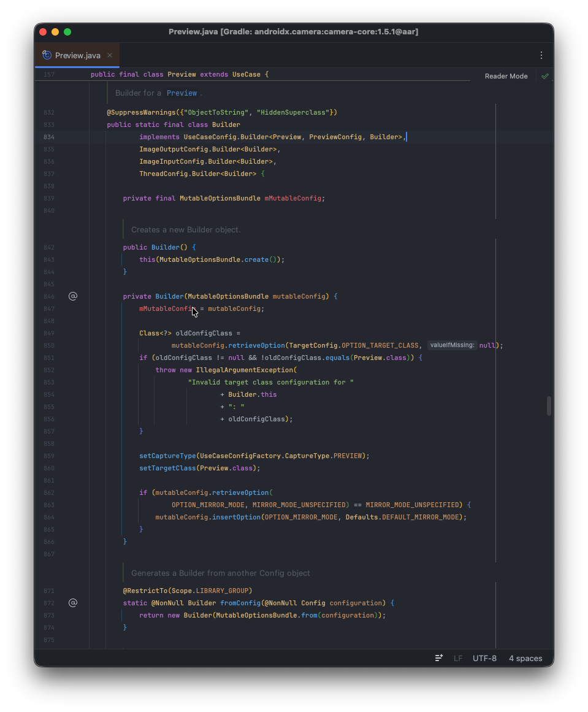Open the editor tab options kebab menu
Image resolution: width=588 pixels, height=712 pixels.
point(541,55)
